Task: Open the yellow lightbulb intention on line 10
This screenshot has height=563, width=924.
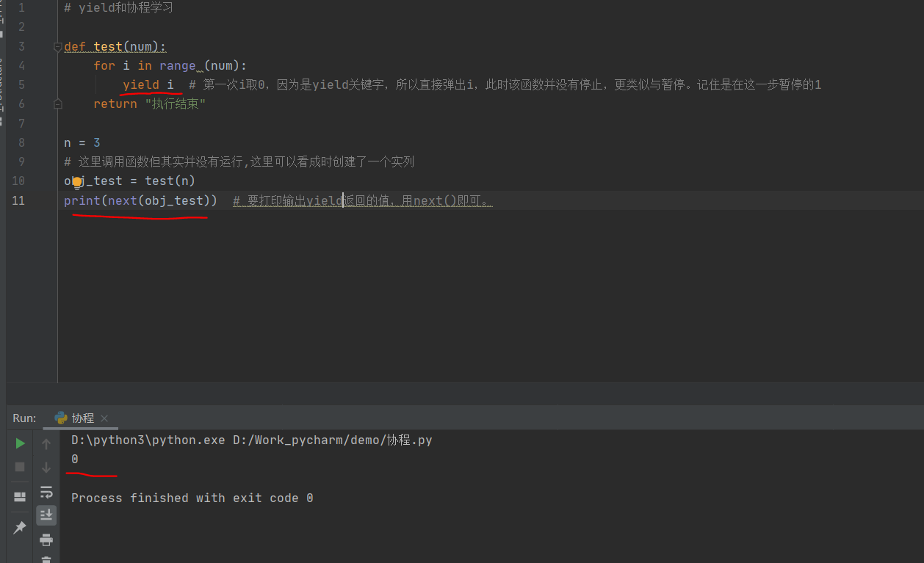Action: click(77, 182)
